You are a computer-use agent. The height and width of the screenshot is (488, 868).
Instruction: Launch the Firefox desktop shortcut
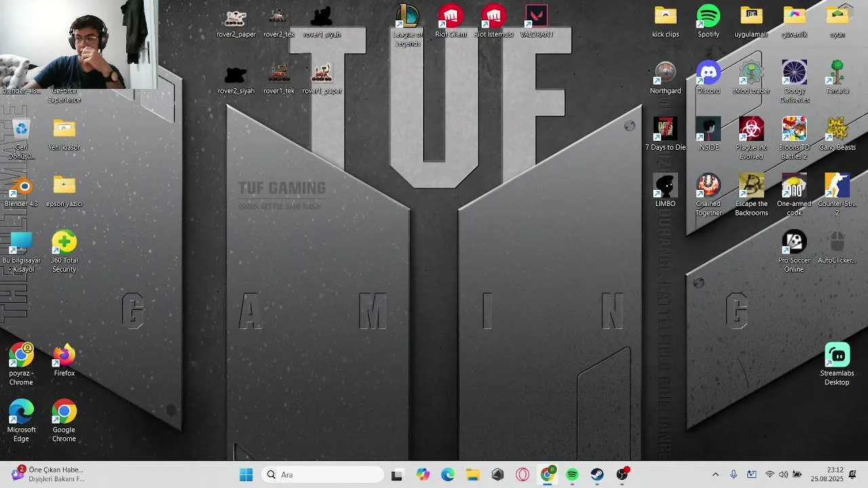(64, 361)
